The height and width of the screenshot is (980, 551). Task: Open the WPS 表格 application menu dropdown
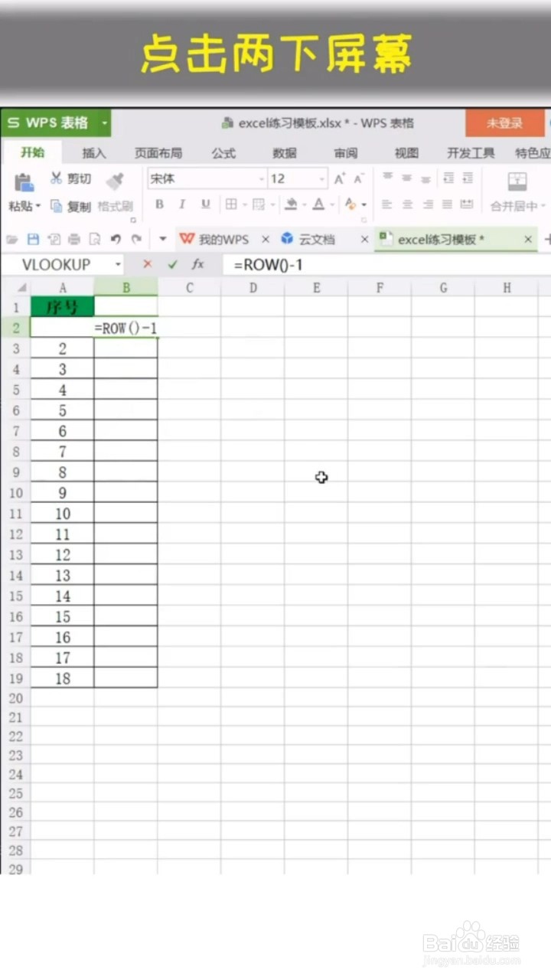(104, 123)
